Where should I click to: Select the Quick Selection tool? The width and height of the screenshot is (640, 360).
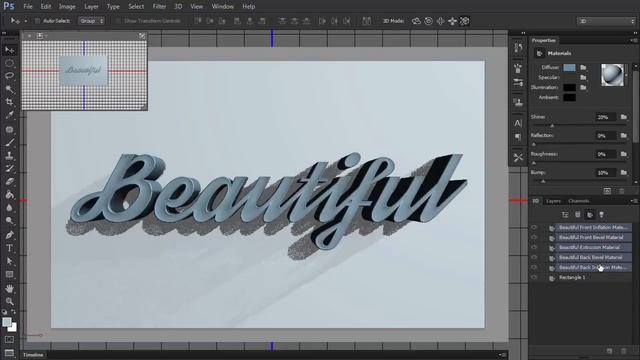[9, 89]
